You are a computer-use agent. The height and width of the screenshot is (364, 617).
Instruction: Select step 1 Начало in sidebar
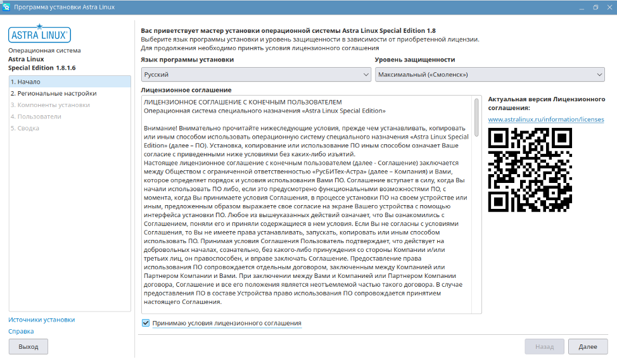(70, 82)
